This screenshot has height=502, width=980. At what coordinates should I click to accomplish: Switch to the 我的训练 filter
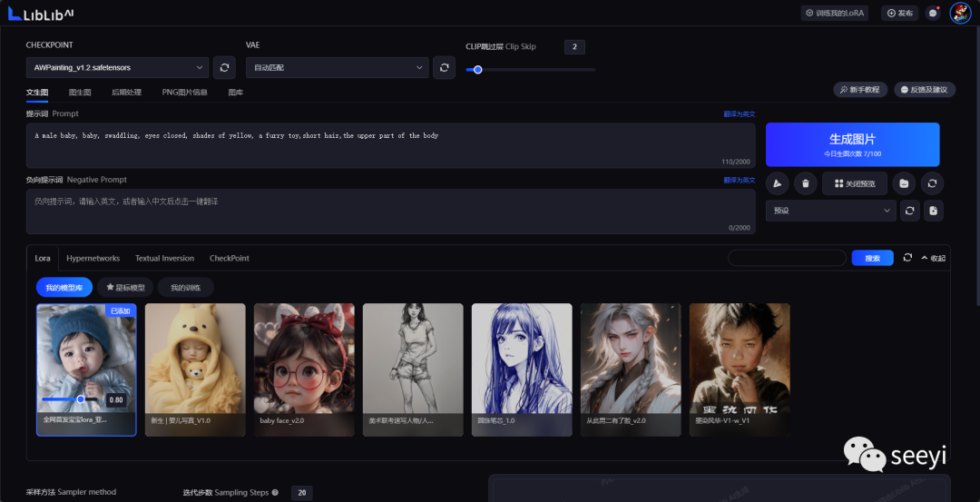(x=185, y=288)
